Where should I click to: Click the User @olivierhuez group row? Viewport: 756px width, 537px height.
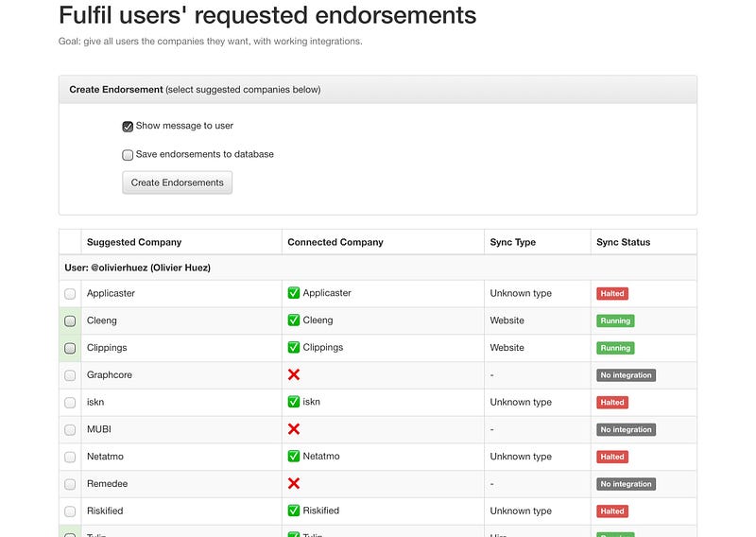[x=377, y=268]
